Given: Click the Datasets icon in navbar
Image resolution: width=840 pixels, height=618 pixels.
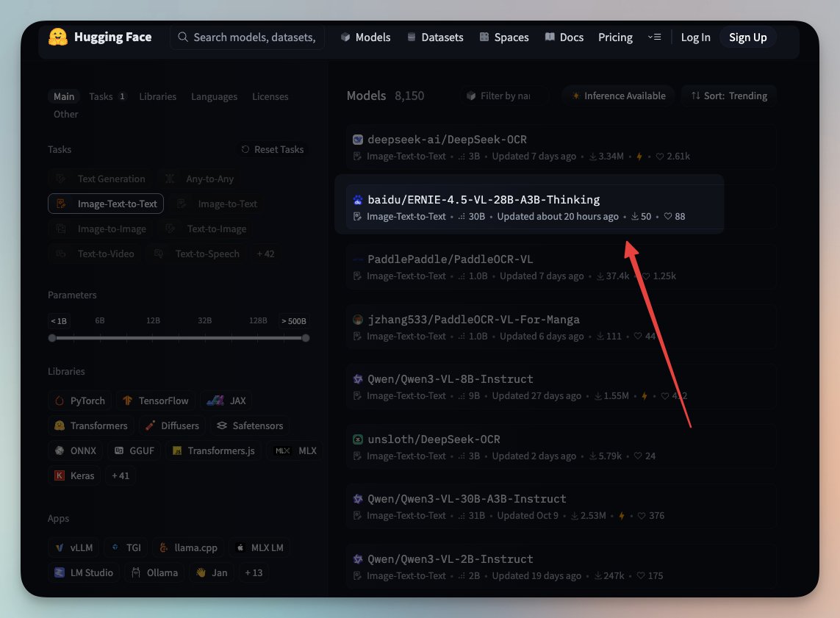Looking at the screenshot, I should [412, 37].
